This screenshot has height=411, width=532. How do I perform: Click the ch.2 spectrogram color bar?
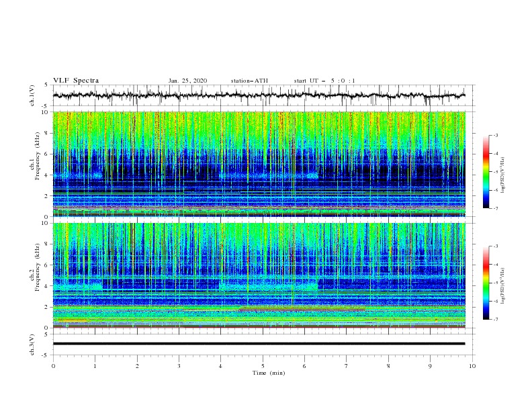(486, 283)
